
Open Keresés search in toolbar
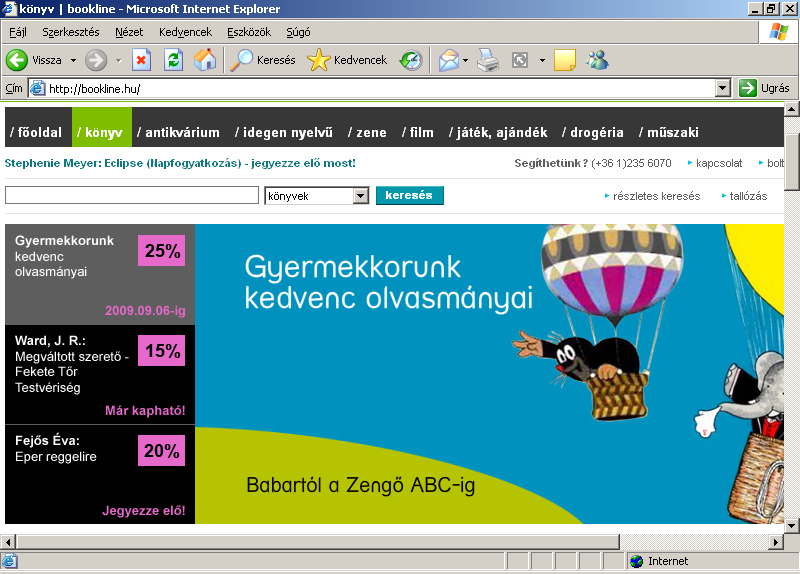(x=263, y=60)
